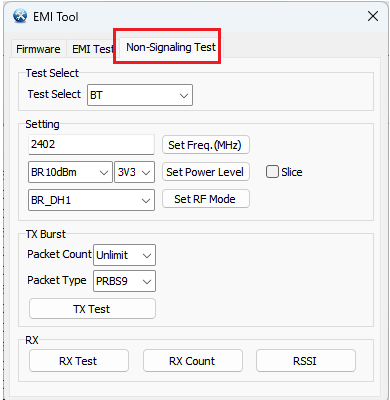
Task: Click the frequency field showing 2402
Action: coord(91,144)
